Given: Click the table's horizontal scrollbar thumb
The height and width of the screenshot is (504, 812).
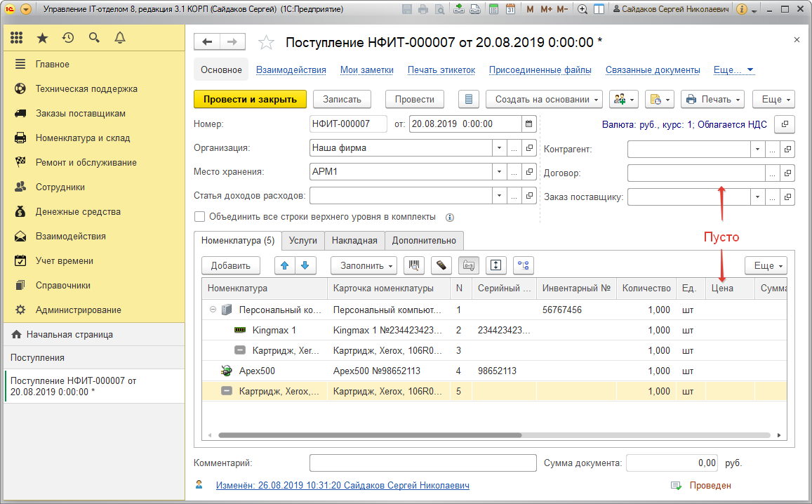Looking at the screenshot, I should pyautogui.click(x=370, y=435).
